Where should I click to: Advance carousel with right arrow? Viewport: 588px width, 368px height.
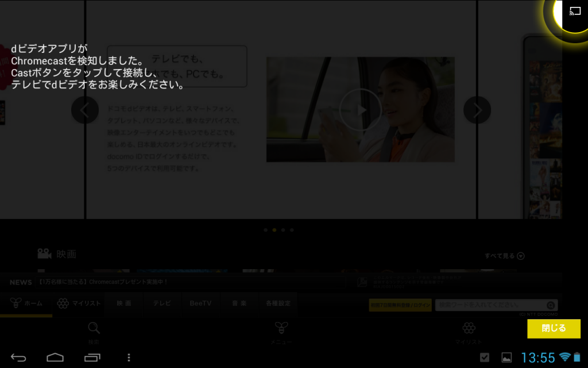477,110
